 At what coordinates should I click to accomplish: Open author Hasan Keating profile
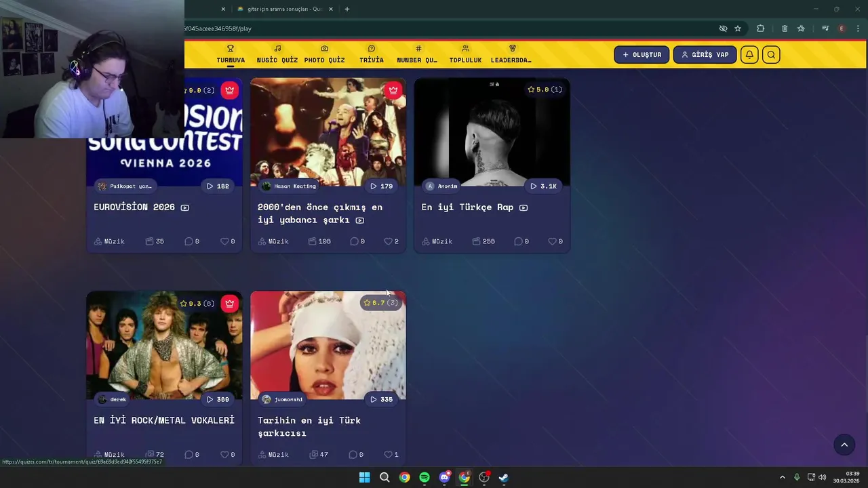[290, 186]
